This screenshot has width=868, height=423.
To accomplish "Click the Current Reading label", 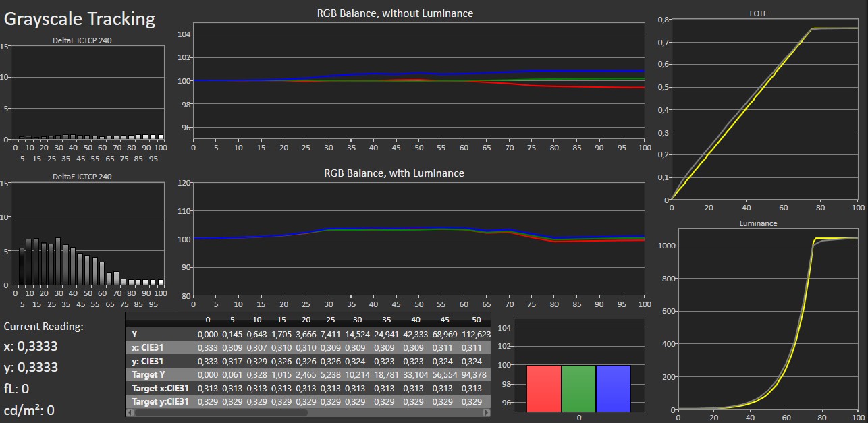I will pos(44,326).
